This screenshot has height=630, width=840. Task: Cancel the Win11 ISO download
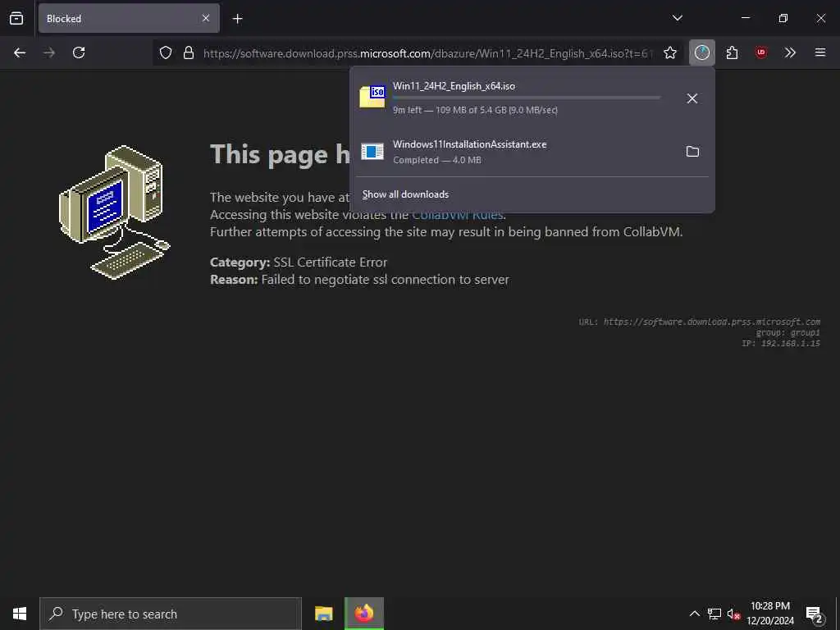coord(692,98)
